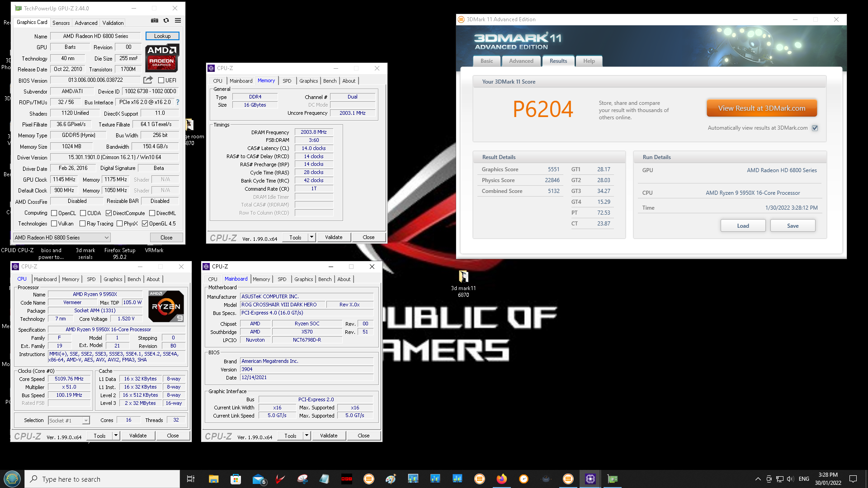Toggle the OpenCL checkbox
Image resolution: width=868 pixels, height=488 pixels.
click(x=54, y=213)
